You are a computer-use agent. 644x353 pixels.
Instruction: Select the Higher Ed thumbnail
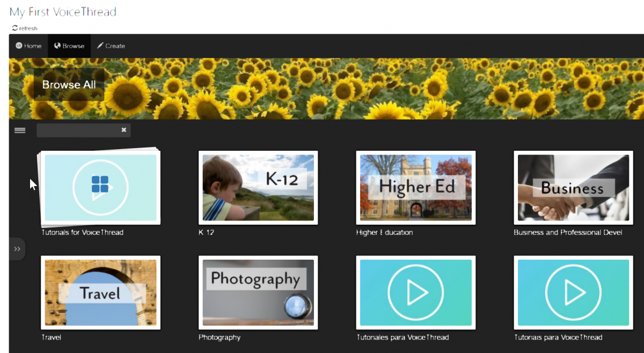416,188
